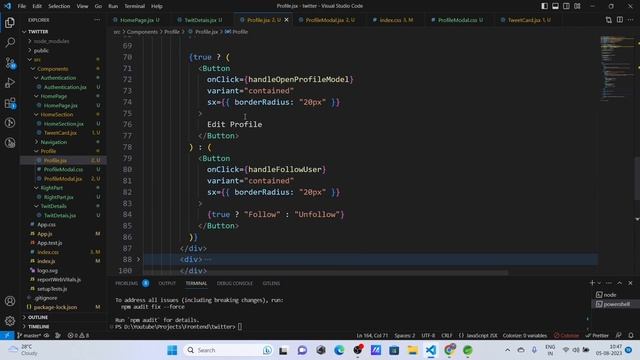Open the customize layout icon
This screenshot has height=360, width=640.
[578, 6]
